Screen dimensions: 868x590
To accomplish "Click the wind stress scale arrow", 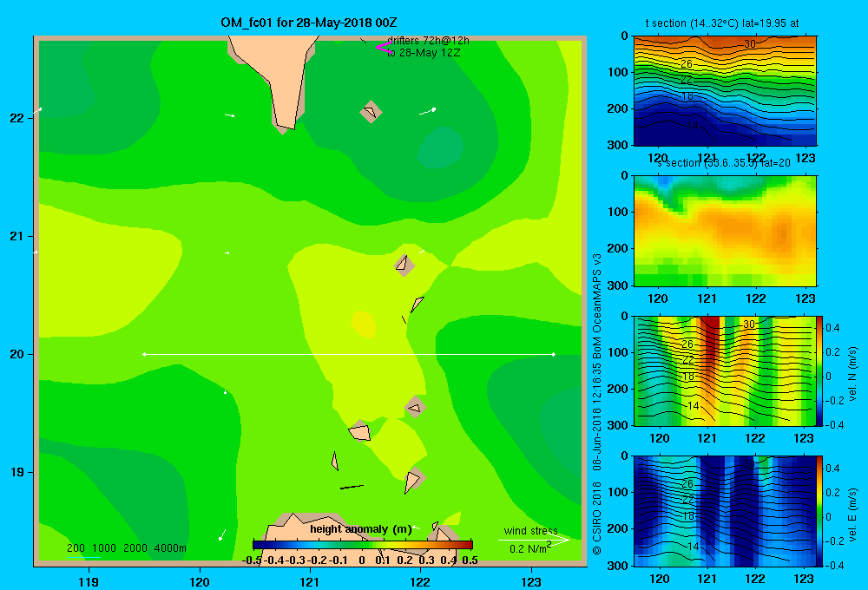I will [x=533, y=541].
